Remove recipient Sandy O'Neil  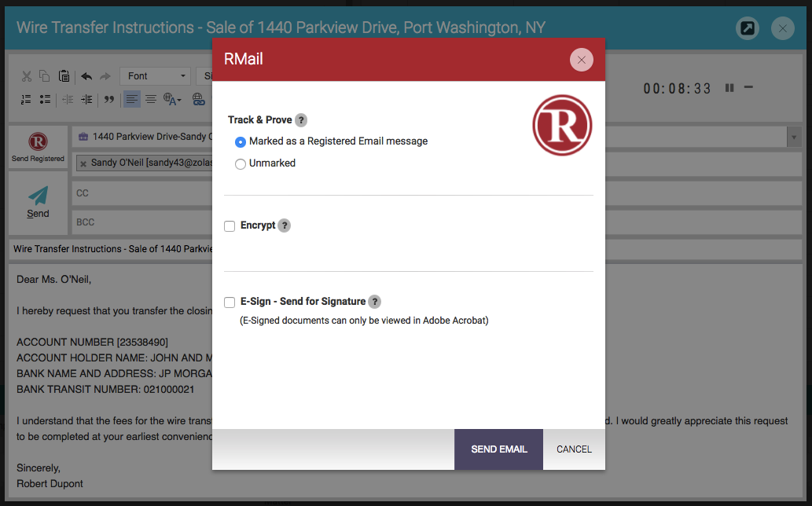tap(83, 163)
